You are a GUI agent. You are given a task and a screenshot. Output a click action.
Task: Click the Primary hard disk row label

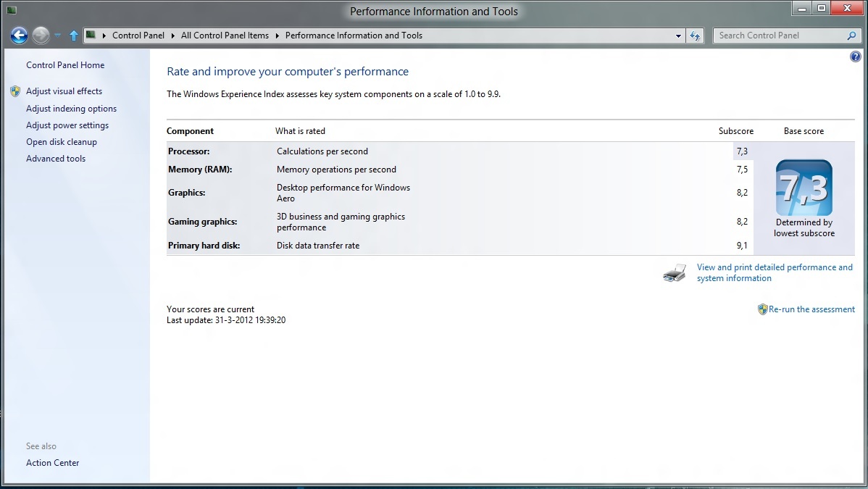204,246
